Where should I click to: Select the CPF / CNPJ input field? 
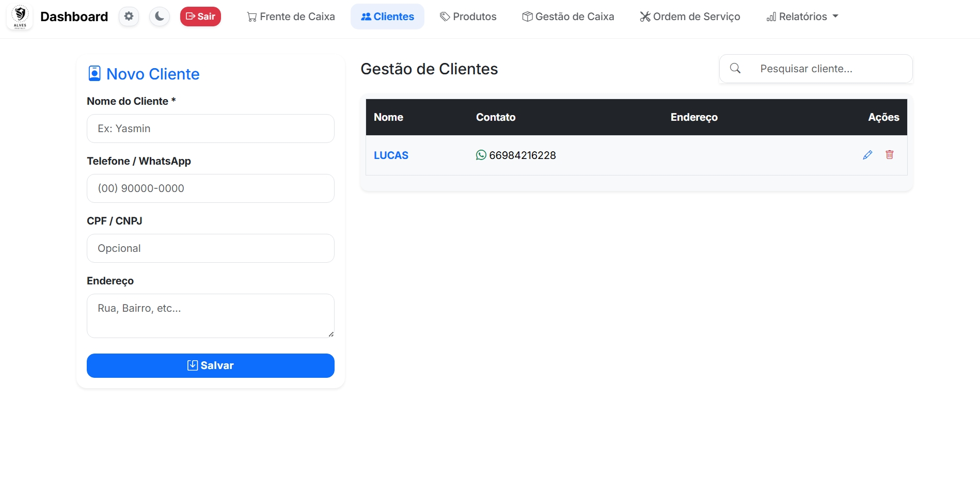click(211, 248)
